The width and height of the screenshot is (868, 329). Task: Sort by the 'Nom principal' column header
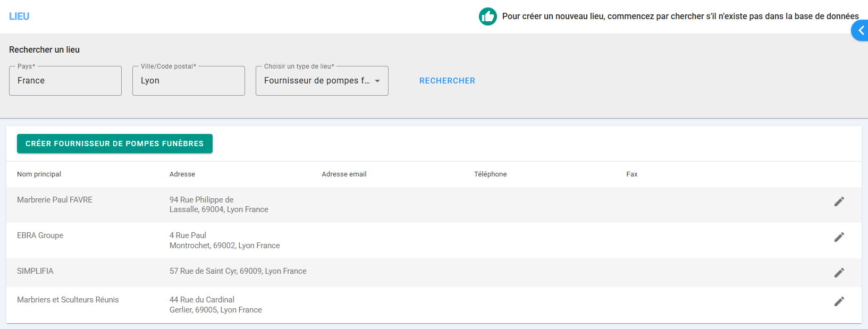click(39, 174)
